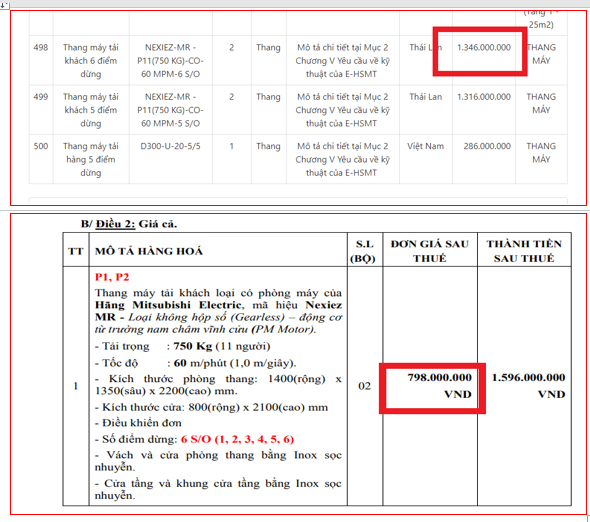590x522 pixels.
Task: Click the total '1.596.000.000 VND'
Action: (528, 386)
